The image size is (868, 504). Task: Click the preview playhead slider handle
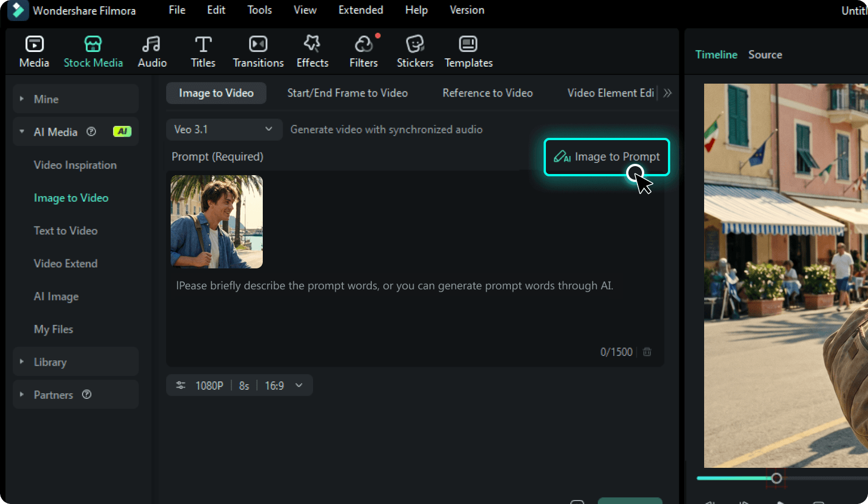[776, 478]
